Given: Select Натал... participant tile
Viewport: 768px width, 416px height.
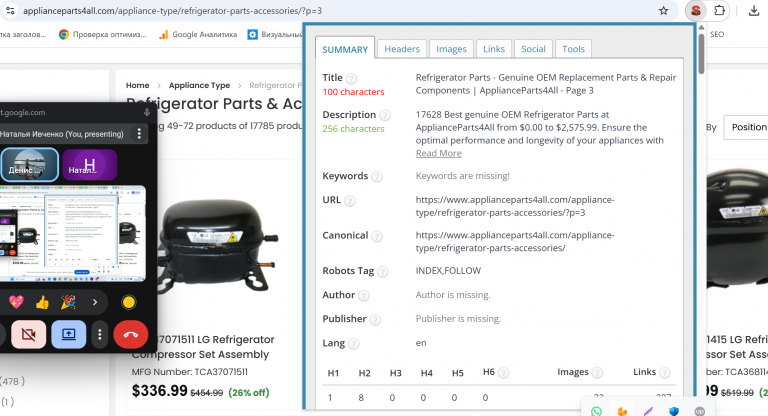Looking at the screenshot, I should click(89, 165).
